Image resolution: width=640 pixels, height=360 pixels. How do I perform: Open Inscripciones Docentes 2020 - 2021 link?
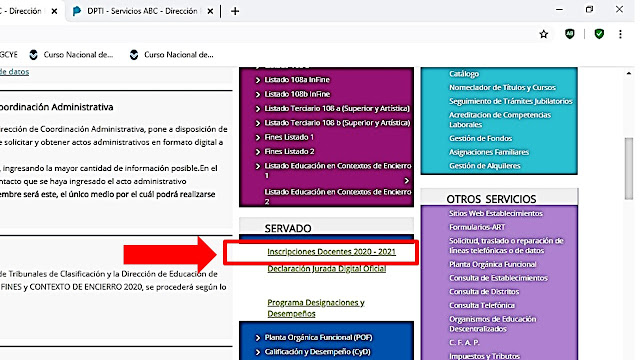(331, 252)
